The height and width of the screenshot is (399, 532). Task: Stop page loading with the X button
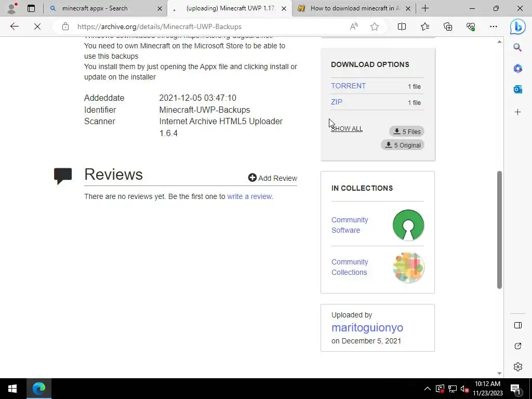(x=37, y=26)
